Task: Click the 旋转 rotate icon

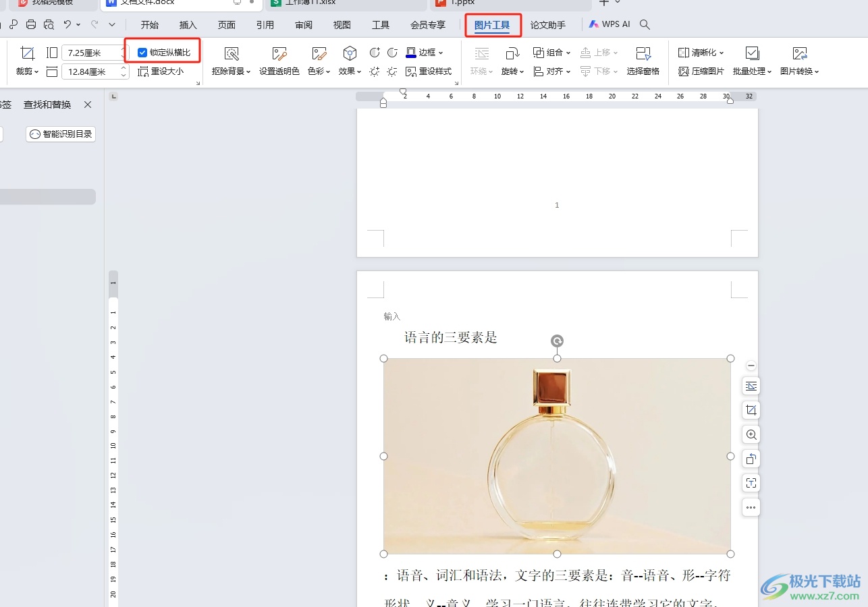Action: [512, 53]
